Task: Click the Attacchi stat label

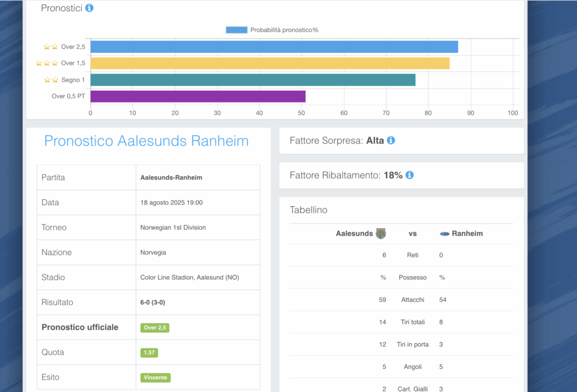Action: pos(412,300)
